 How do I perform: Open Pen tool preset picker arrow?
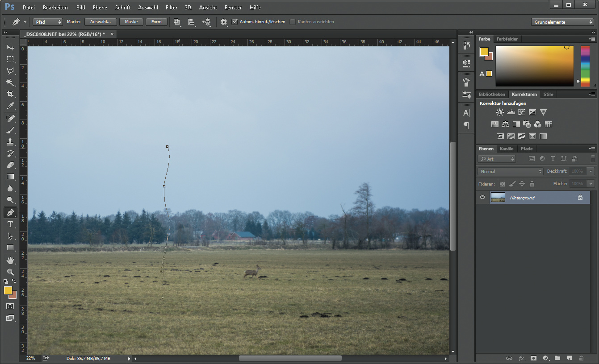tap(25, 22)
